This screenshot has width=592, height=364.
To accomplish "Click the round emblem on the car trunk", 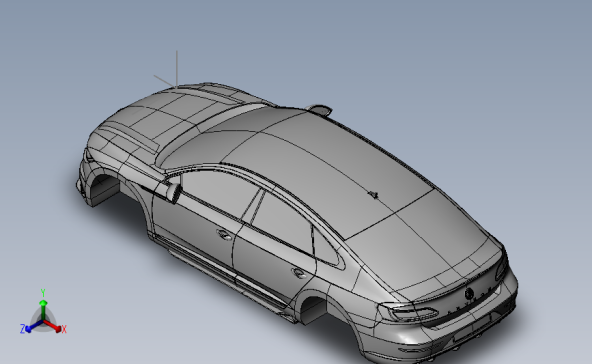I will click(469, 293).
